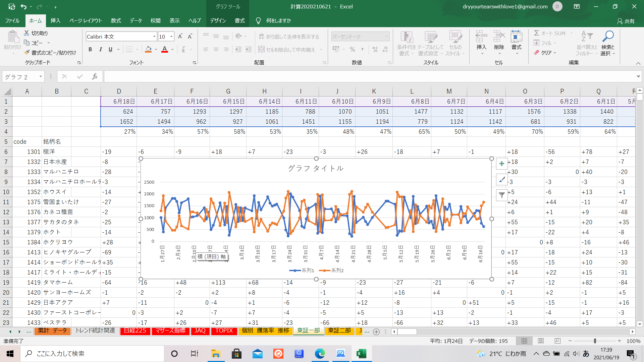The image size is (644, 362).
Task: Open the Name Box dropdown arrow
Action: point(41,77)
